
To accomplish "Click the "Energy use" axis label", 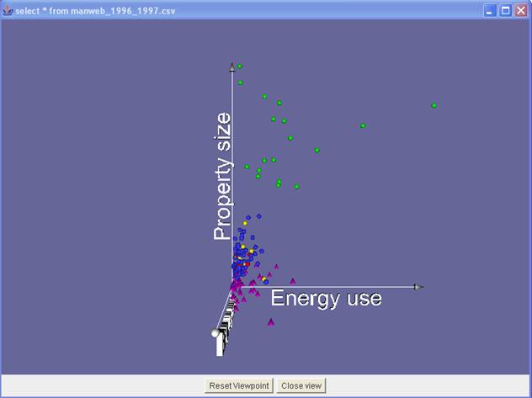I will coord(326,299).
